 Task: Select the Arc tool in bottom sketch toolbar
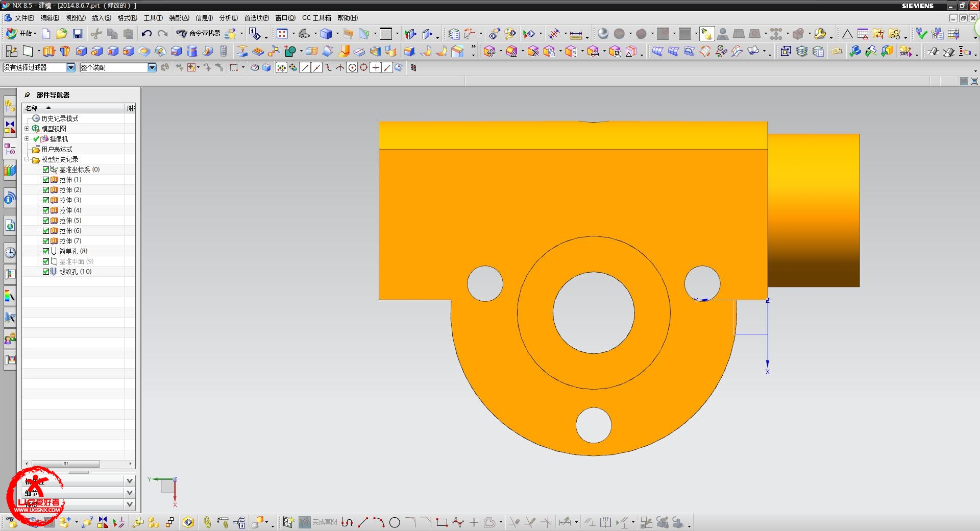(379, 522)
